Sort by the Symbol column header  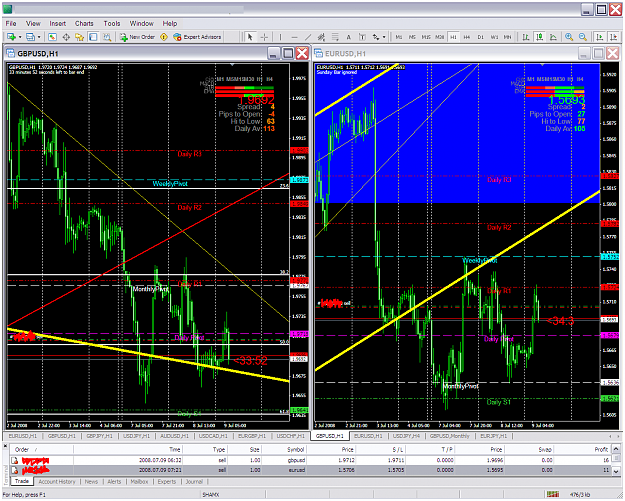click(283, 449)
